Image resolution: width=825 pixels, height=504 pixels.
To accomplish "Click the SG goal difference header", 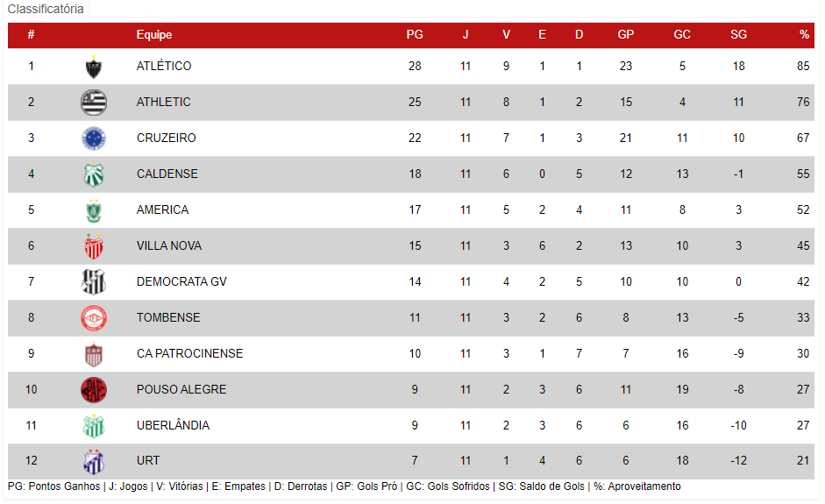I will click(738, 35).
